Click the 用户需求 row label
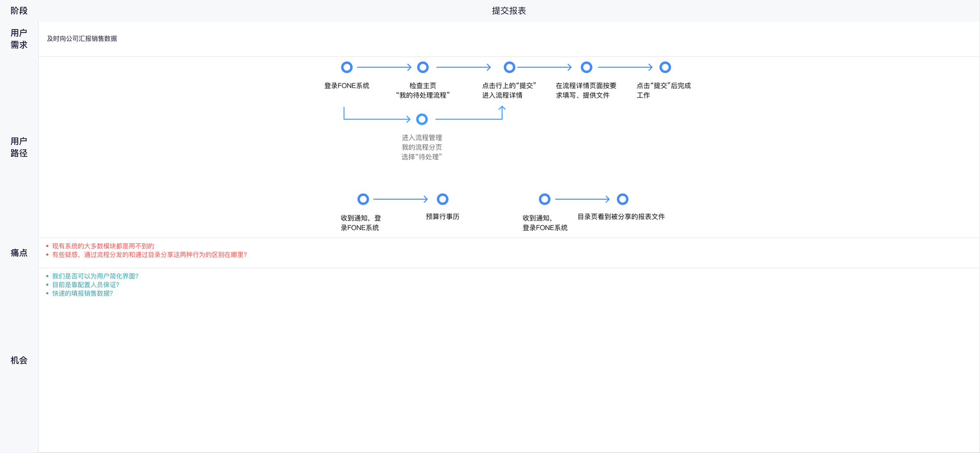This screenshot has width=980, height=453. (x=19, y=39)
